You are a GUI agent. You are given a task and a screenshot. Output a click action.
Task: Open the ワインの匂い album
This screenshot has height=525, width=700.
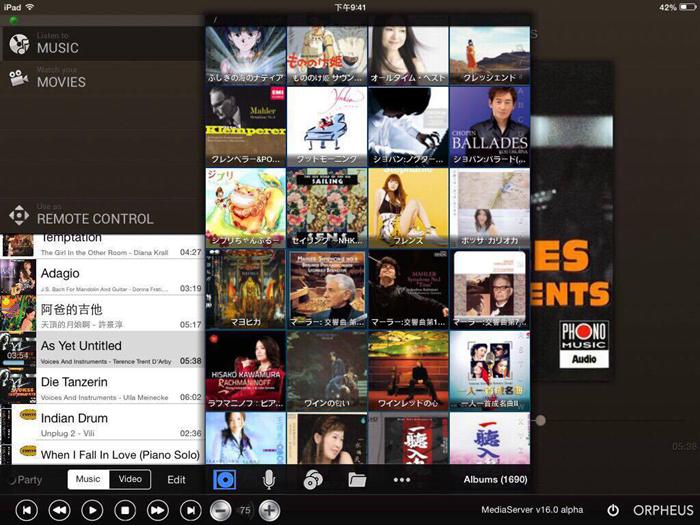(x=327, y=371)
